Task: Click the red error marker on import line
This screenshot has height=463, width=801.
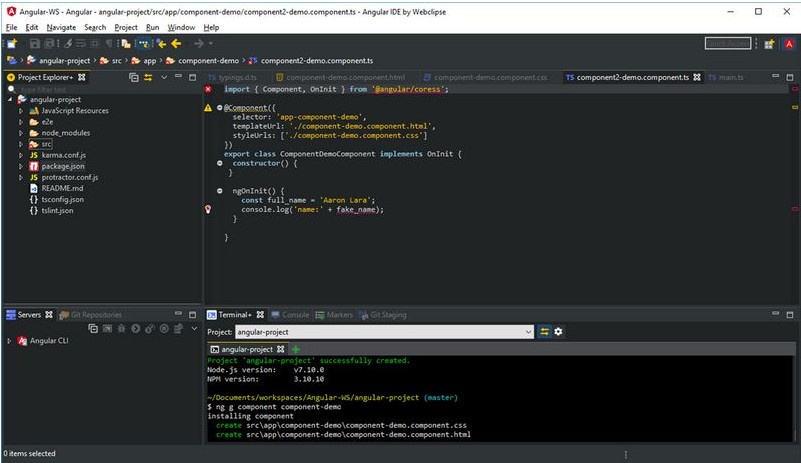Action: (208, 89)
